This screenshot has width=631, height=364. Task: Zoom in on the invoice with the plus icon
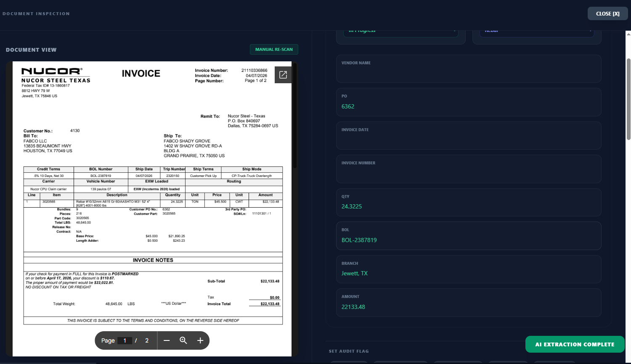(200, 340)
